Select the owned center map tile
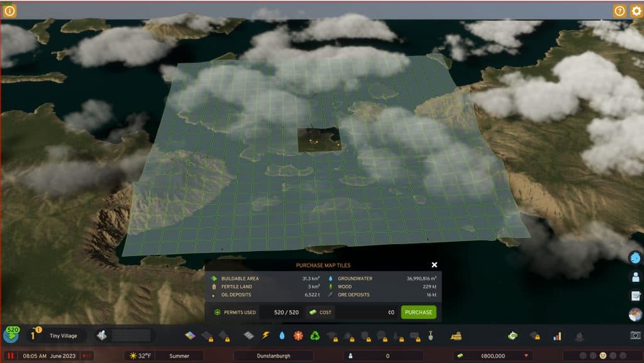 (x=319, y=140)
